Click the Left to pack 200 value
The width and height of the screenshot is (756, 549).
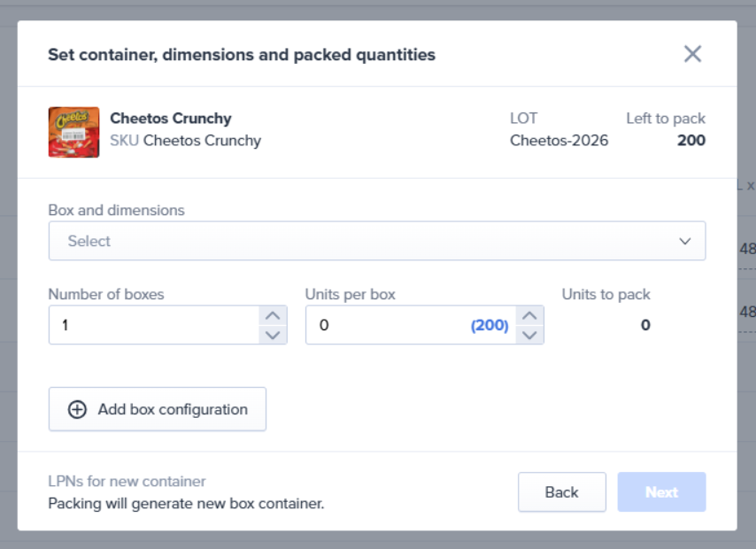[x=690, y=140]
